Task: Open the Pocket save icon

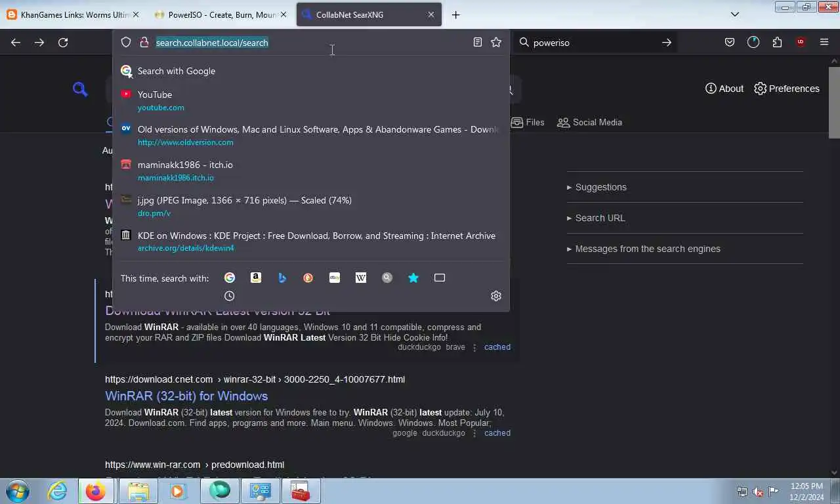Action: (730, 43)
